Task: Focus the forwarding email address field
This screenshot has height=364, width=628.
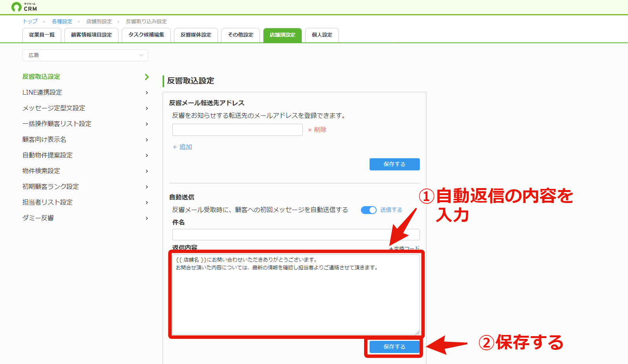Action: tap(238, 130)
